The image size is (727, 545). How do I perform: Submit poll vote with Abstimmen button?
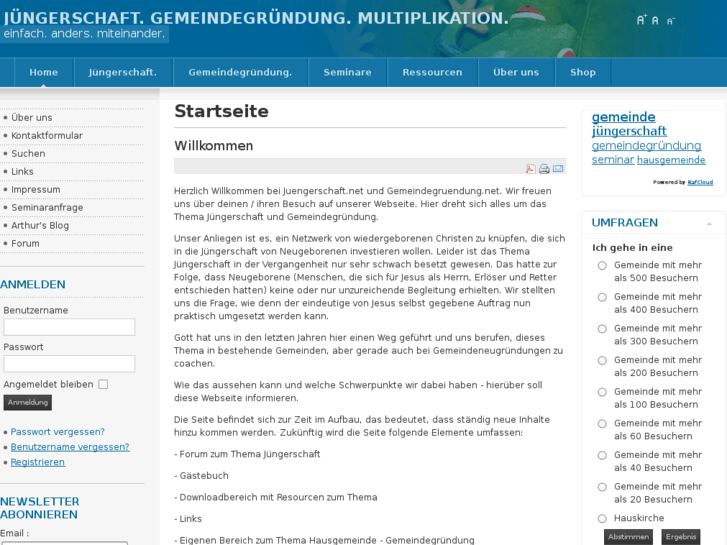click(628, 537)
